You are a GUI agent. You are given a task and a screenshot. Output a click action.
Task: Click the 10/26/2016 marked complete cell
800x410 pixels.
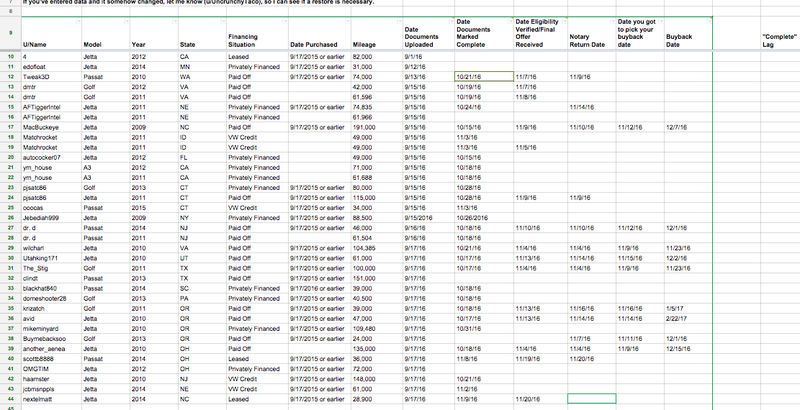tap(484, 218)
